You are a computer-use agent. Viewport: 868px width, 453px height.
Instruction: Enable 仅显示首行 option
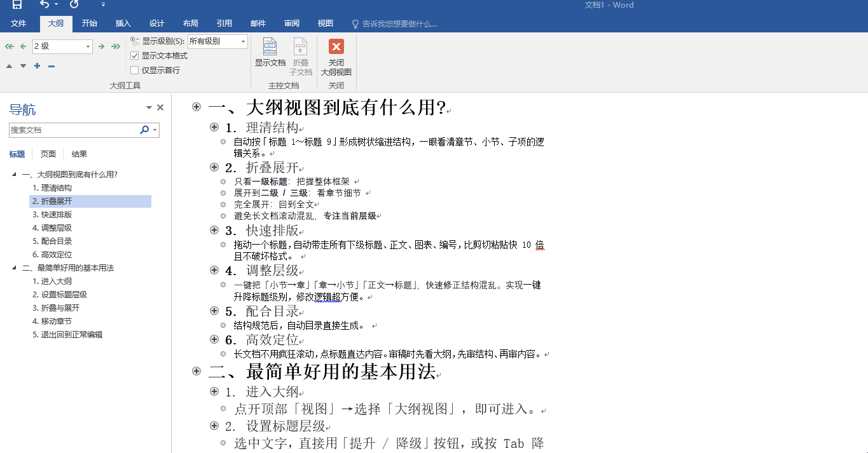click(135, 69)
